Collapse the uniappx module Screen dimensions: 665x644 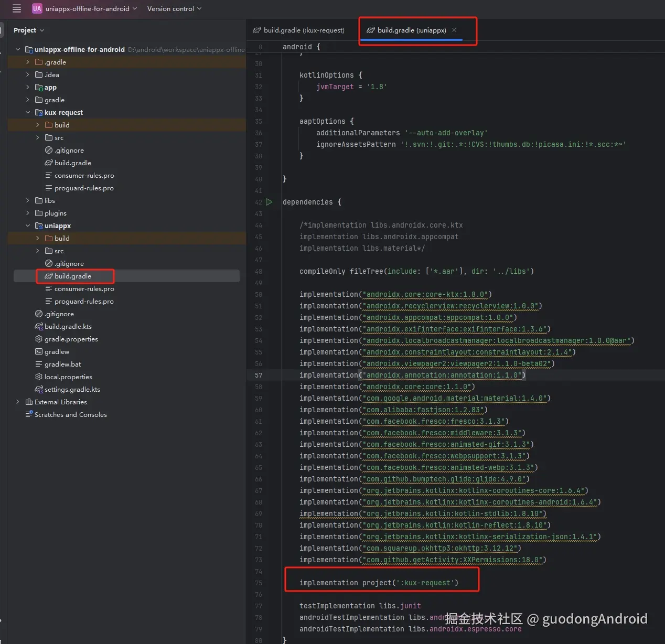point(28,226)
